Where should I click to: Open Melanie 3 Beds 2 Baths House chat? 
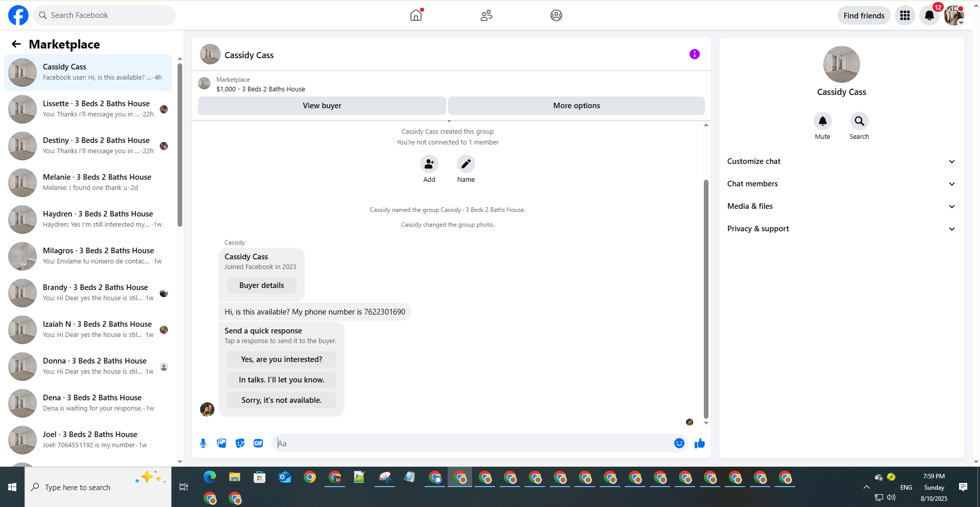pos(88,183)
